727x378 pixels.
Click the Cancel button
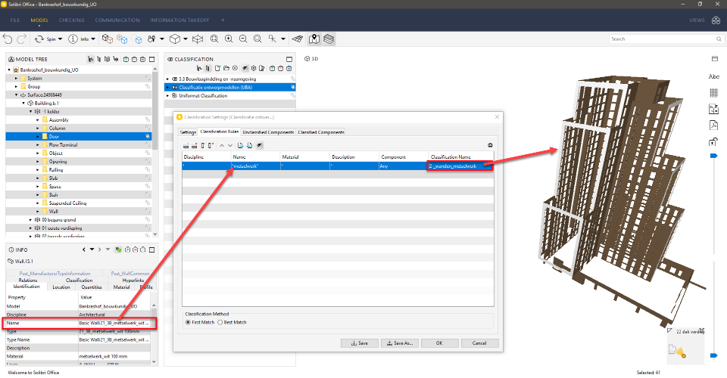coord(479,343)
